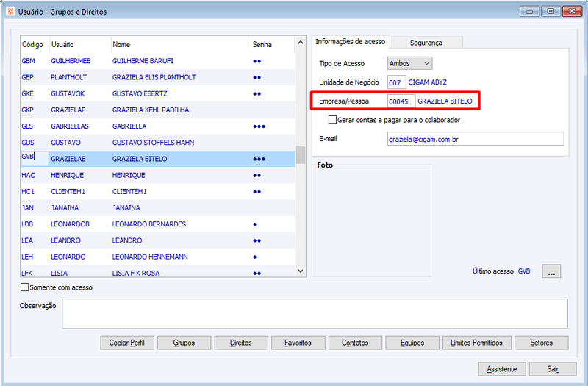The image size is (588, 386).
Task: Enable the Somente com acesso checkbox
Action: tap(25, 287)
